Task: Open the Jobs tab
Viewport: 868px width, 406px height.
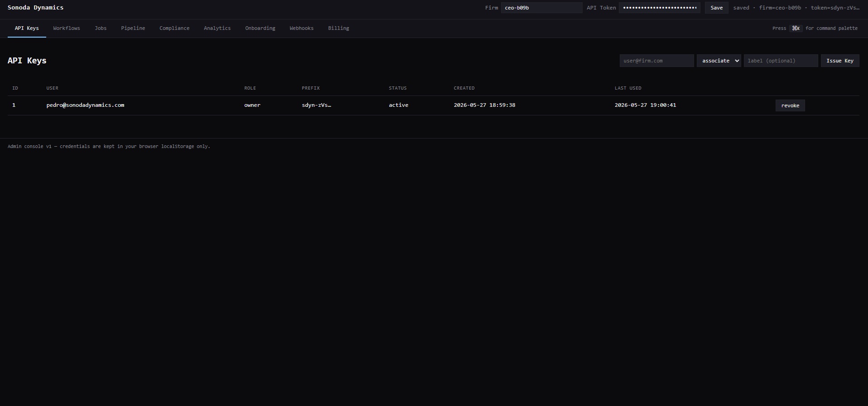Action: (101, 28)
